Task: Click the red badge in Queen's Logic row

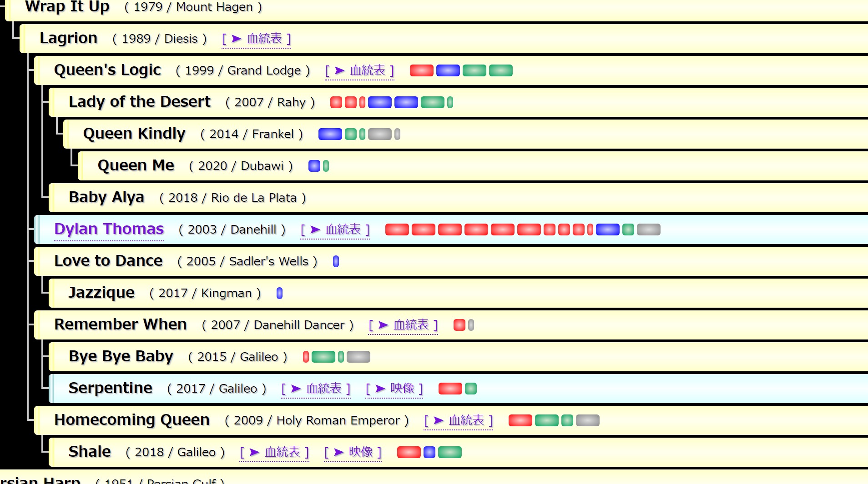Action: pos(421,71)
